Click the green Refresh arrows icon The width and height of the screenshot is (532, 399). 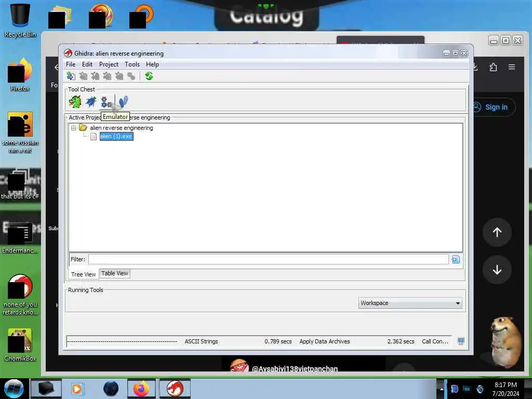click(149, 76)
